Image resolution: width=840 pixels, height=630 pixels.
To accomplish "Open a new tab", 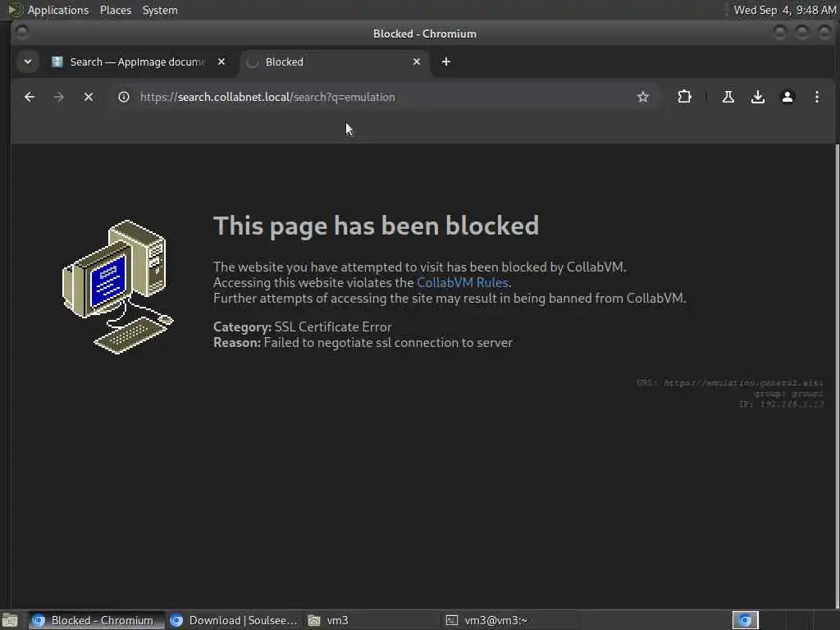I will coord(445,62).
